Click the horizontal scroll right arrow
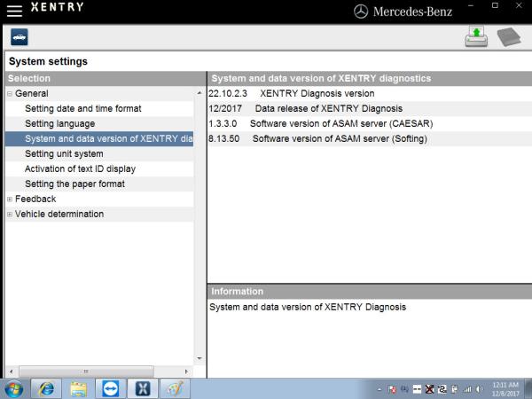Viewport: 532px width, 399px height. 186,372
